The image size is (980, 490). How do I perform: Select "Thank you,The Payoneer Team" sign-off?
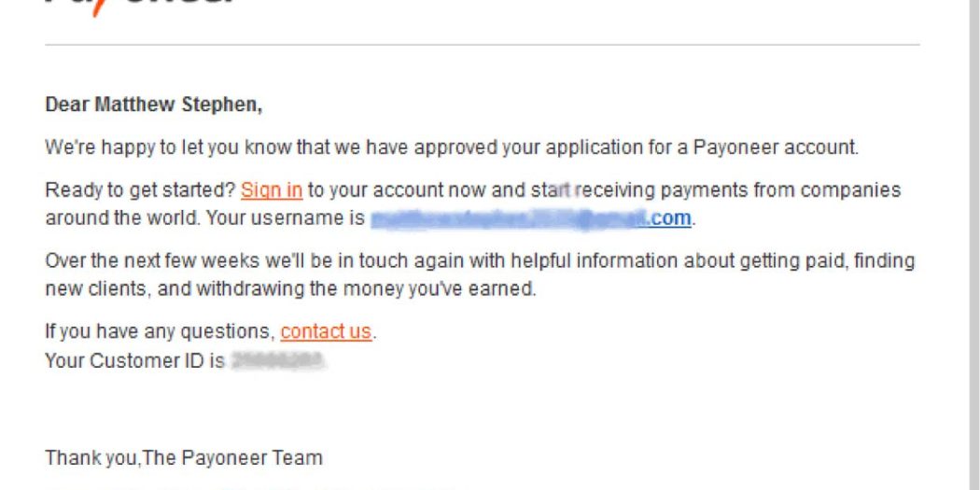[x=184, y=458]
